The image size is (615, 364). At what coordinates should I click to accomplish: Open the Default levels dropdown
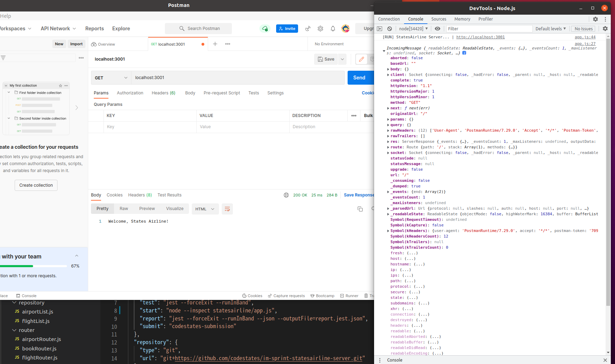(551, 29)
